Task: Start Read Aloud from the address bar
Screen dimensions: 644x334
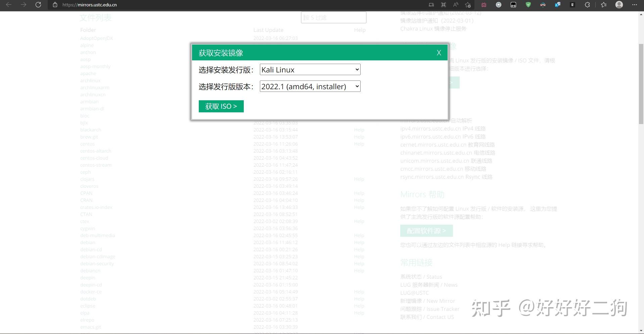Action: [x=456, y=5]
